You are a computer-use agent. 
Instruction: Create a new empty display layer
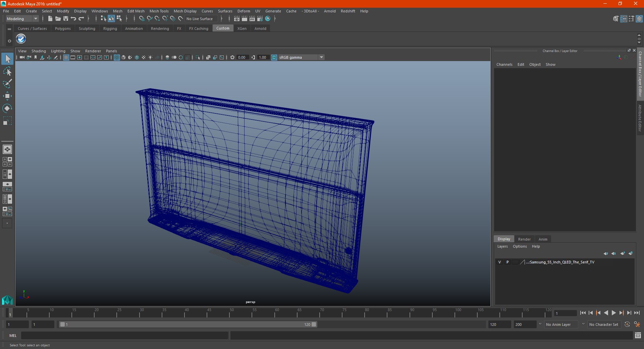point(623,253)
